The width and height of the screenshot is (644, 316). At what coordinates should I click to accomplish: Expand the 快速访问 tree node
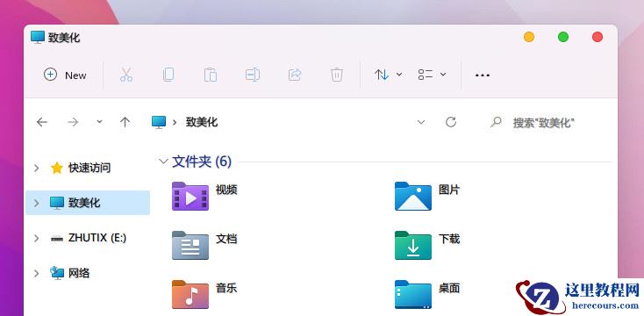click(x=37, y=168)
